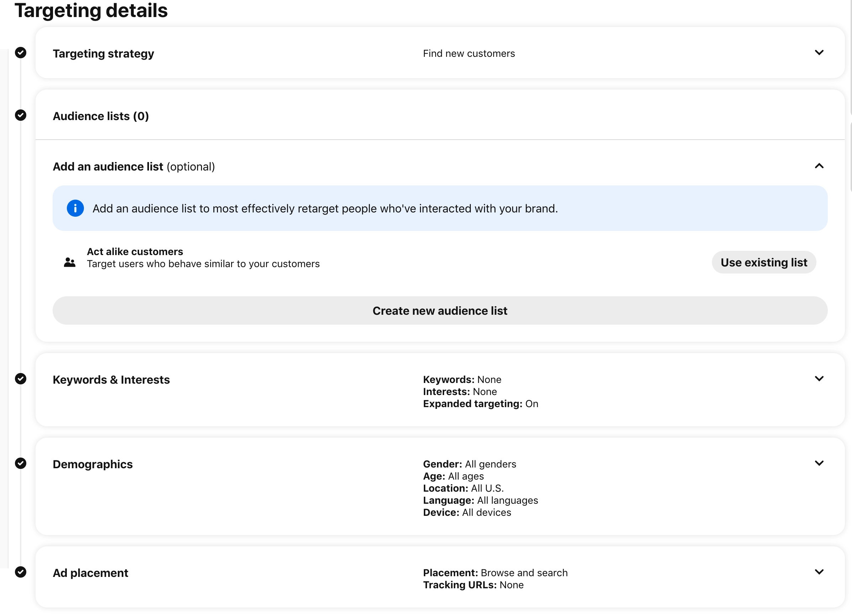Viewport: 852px width, 616px height.
Task: Click the blue info icon in banner
Action: 75,208
